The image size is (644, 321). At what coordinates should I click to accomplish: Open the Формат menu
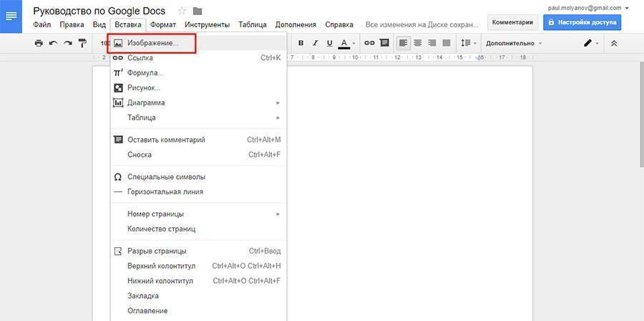(163, 24)
